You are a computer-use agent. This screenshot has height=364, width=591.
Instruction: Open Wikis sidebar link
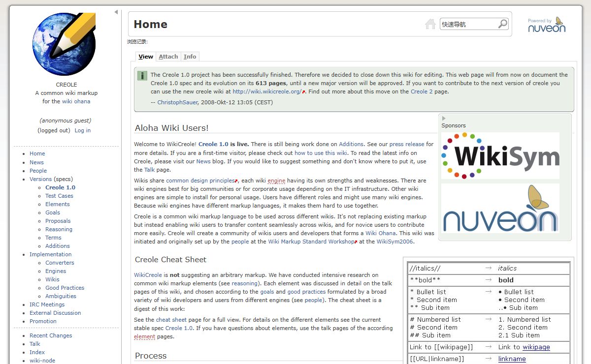point(52,279)
